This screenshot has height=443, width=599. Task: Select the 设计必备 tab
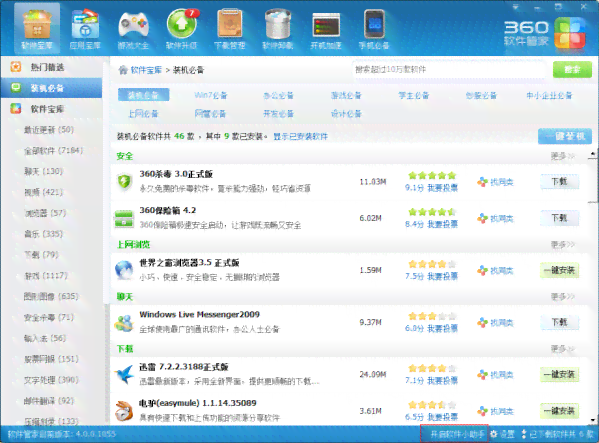click(x=346, y=114)
